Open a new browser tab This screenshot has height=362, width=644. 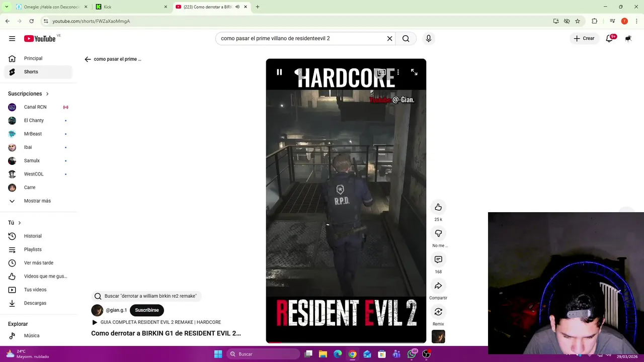coord(258,7)
